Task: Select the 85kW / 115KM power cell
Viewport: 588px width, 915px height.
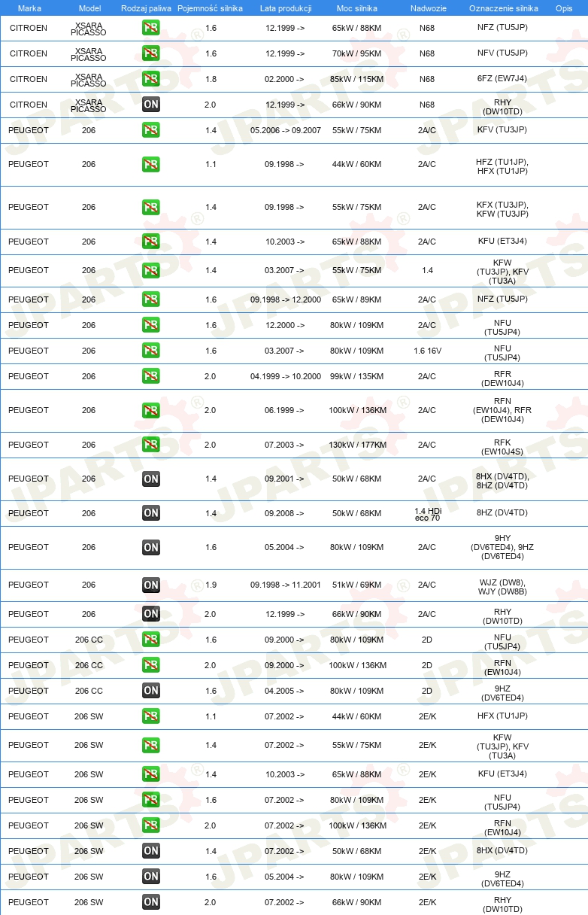Action: [356, 80]
